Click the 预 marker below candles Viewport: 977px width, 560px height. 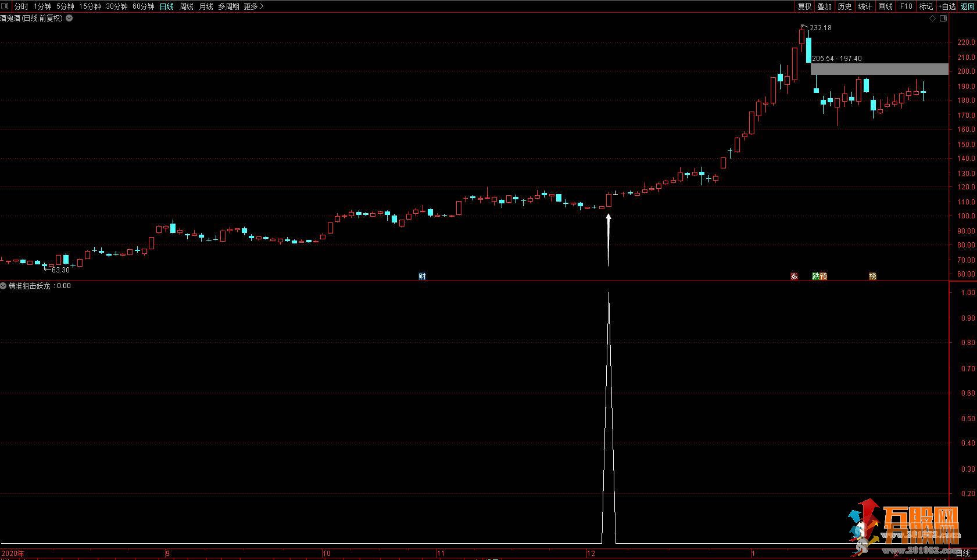[x=823, y=277]
